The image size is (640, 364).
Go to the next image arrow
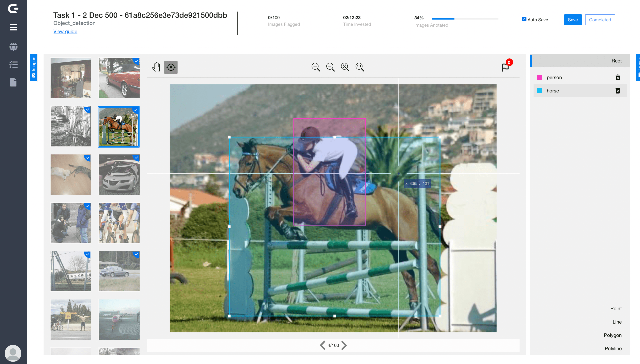(344, 345)
